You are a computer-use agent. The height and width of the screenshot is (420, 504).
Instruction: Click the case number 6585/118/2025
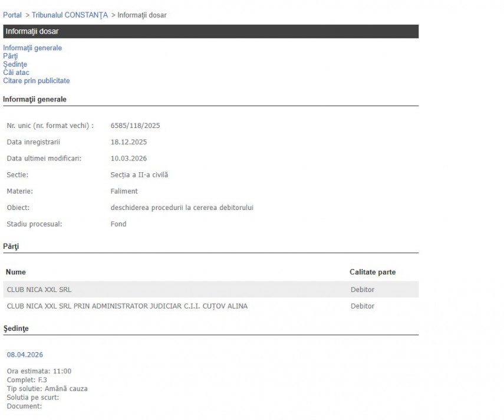point(135,126)
